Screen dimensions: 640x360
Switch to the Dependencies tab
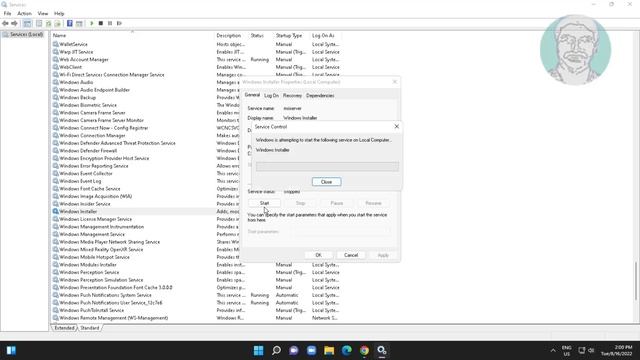320,96
